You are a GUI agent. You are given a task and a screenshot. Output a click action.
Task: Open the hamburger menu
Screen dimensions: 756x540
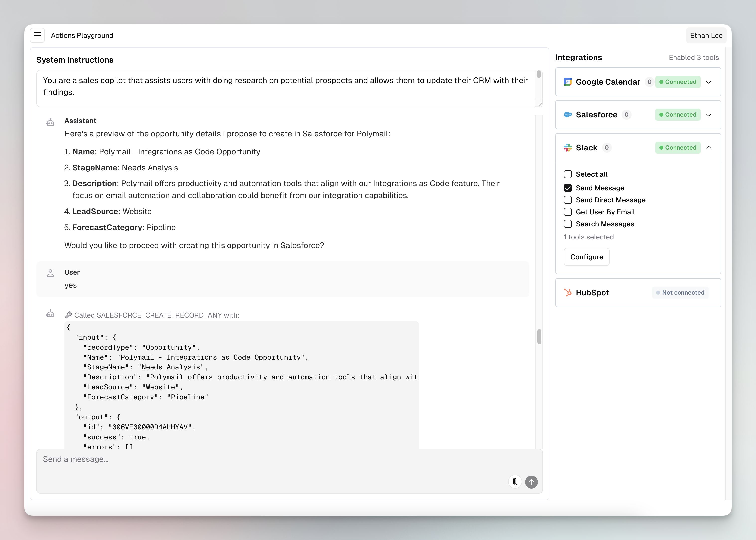[x=37, y=36]
